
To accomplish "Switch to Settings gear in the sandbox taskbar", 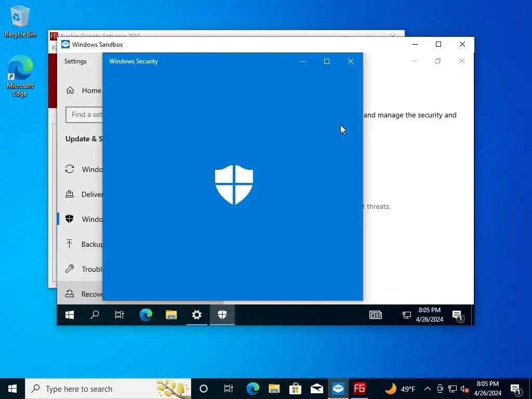I will [197, 315].
